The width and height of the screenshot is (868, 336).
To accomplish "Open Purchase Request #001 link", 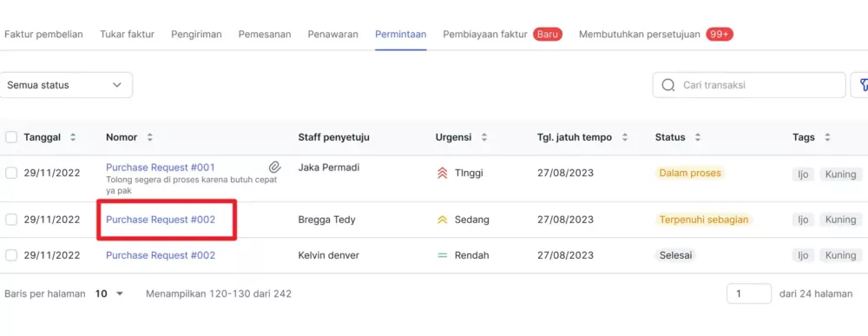I will tap(161, 168).
